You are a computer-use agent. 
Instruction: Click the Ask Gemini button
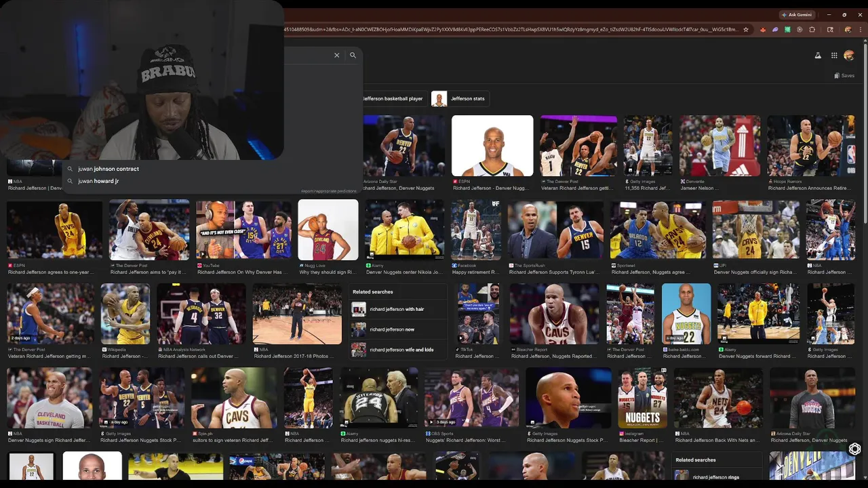coord(797,15)
